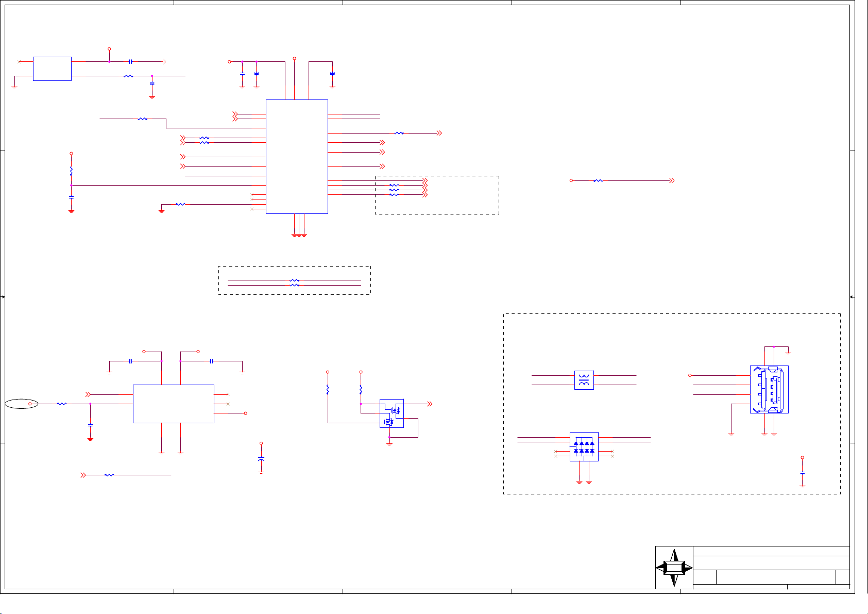Select the resistor feeding the wide lower-left IC

[x=61, y=404]
